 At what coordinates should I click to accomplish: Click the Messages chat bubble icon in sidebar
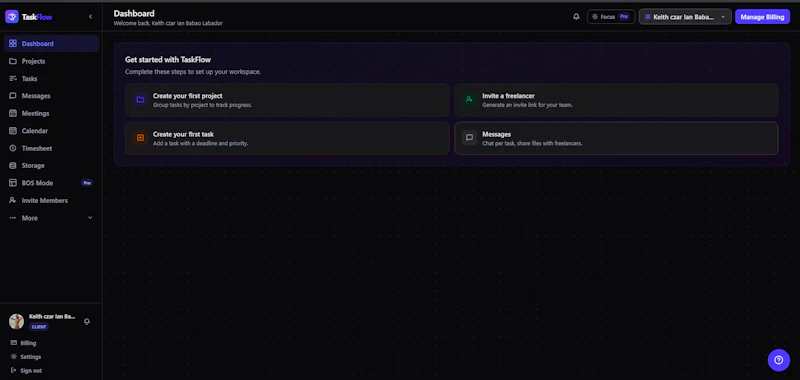click(13, 96)
